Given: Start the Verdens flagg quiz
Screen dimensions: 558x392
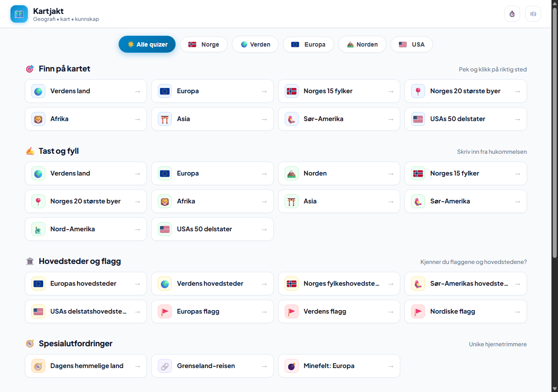Looking at the screenshot, I should coord(339,311).
